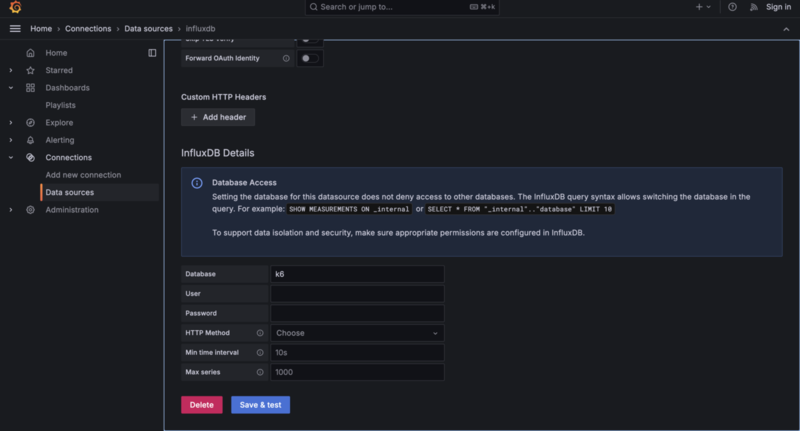Undock the sidebar menu panel icon
The width and height of the screenshot is (800, 431).
[x=152, y=53]
